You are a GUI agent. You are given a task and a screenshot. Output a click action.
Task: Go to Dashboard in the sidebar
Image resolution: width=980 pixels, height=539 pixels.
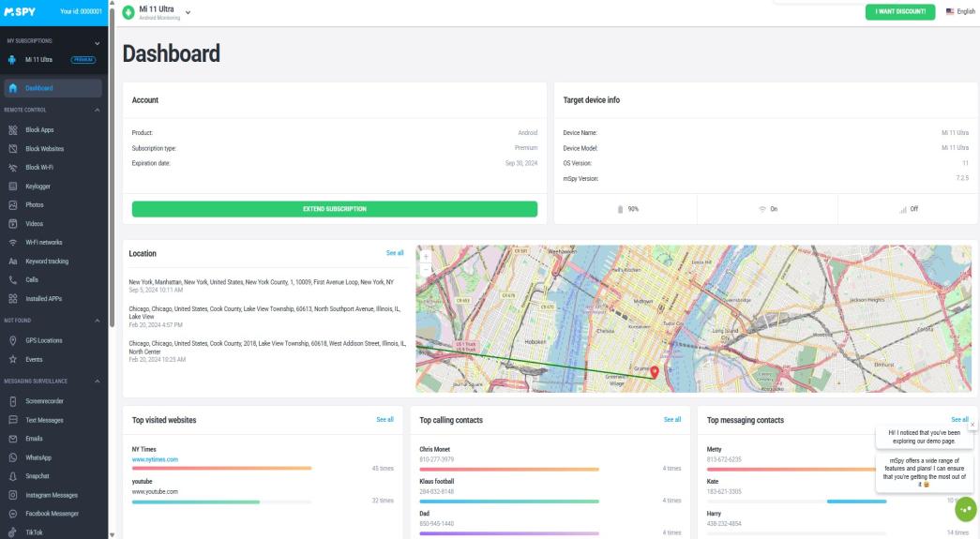(39, 89)
